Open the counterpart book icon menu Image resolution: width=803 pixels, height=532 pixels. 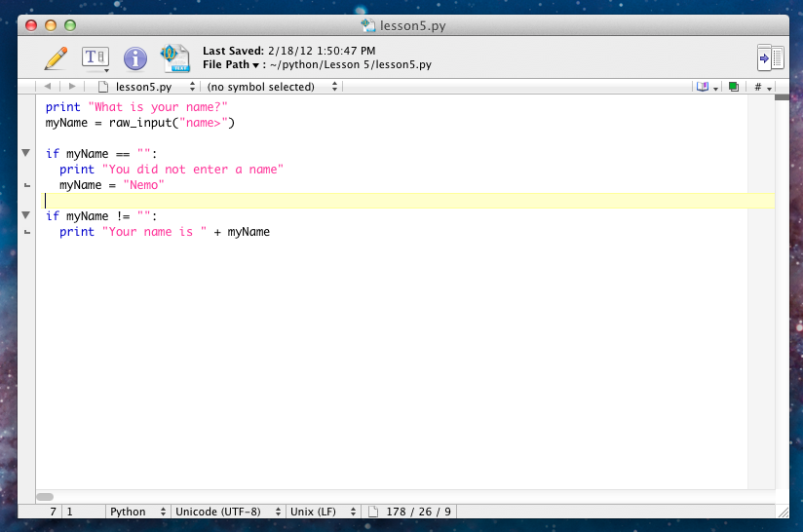[x=707, y=87]
